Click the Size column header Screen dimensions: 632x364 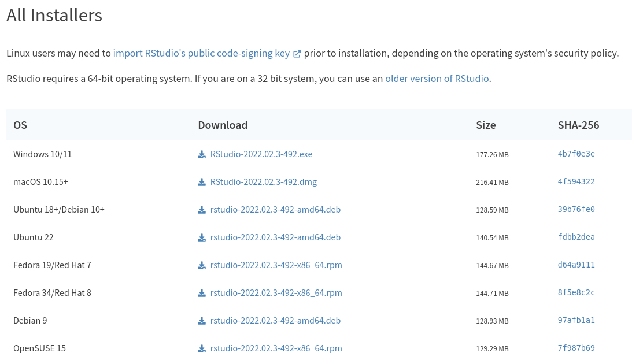point(486,125)
